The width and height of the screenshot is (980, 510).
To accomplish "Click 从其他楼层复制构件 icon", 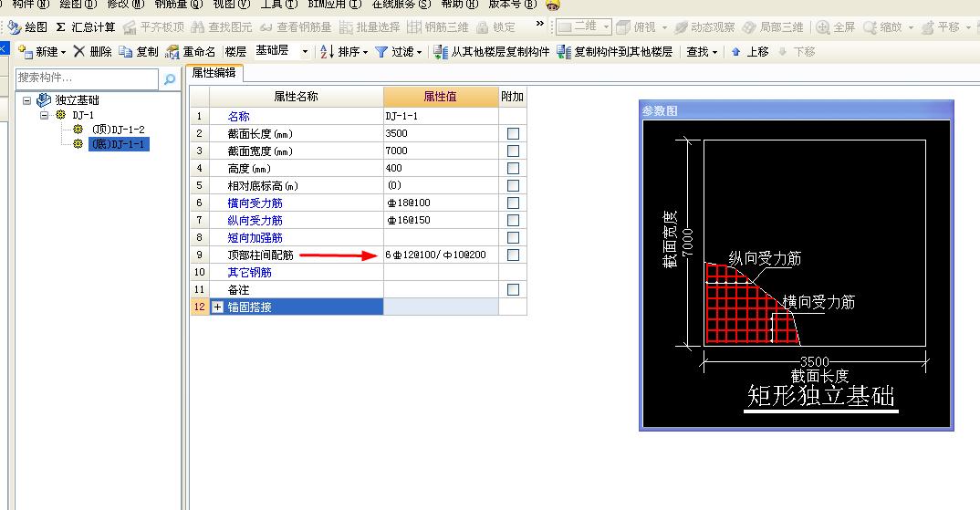I will coord(441,51).
